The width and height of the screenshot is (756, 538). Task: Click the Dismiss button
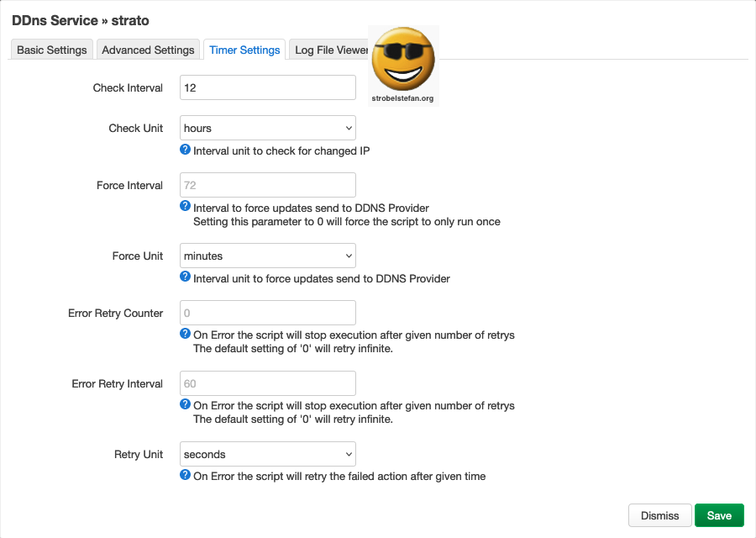[x=659, y=515]
